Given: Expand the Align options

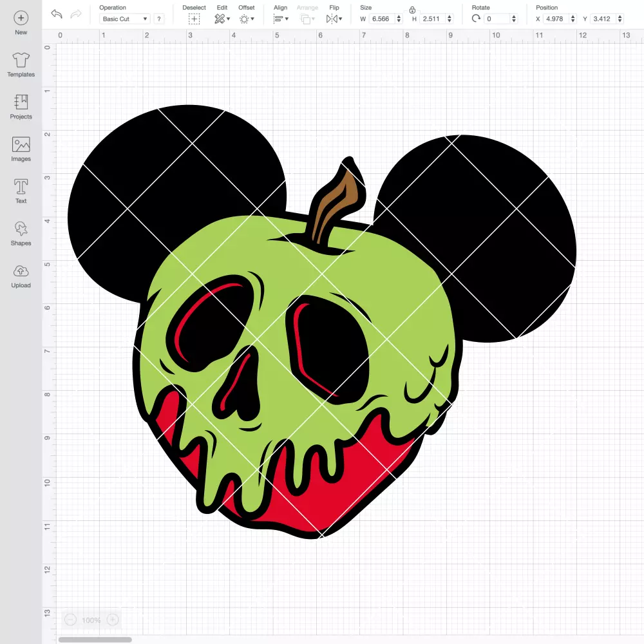Looking at the screenshot, I should pos(281,19).
